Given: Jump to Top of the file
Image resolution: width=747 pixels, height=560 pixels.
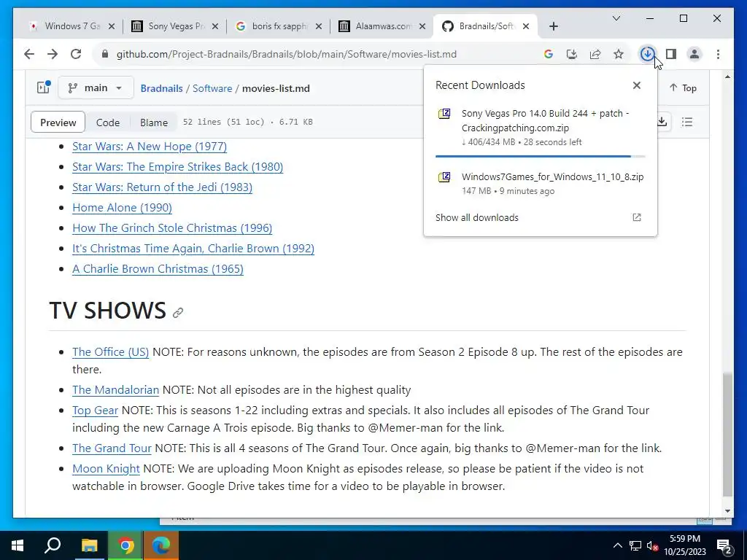Looking at the screenshot, I should point(683,88).
